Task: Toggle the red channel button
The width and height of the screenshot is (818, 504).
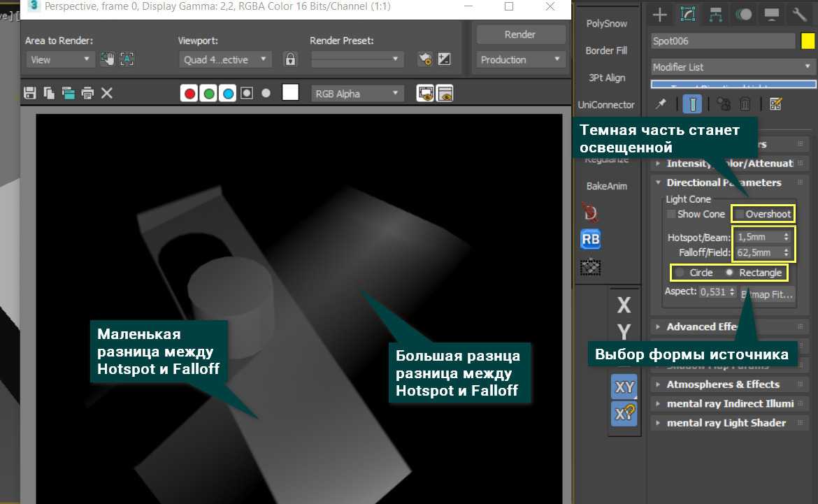Action: tap(189, 93)
